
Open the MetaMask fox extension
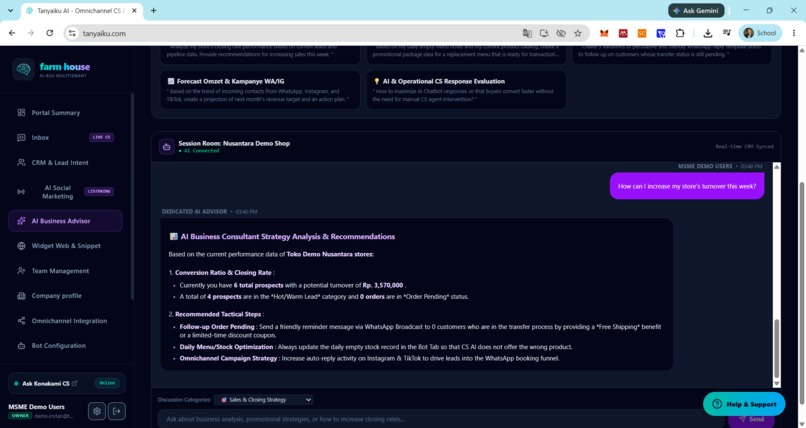click(x=604, y=33)
